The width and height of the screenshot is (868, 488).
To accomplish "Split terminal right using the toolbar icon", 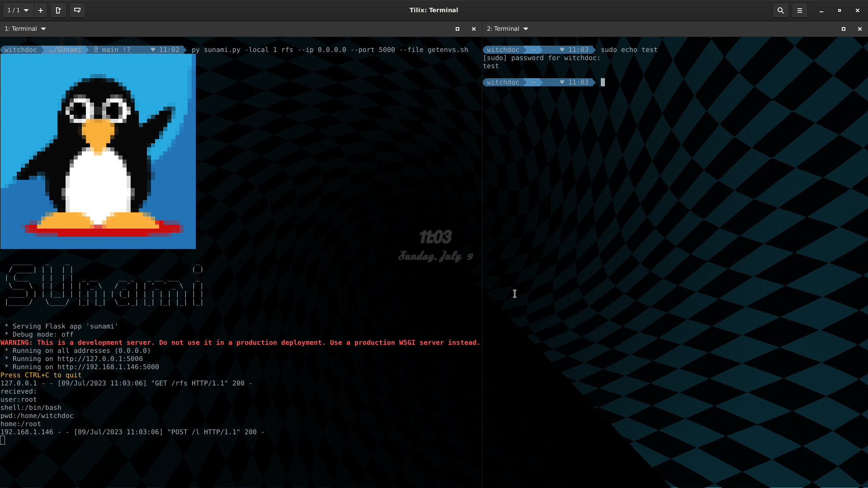I will (x=58, y=10).
